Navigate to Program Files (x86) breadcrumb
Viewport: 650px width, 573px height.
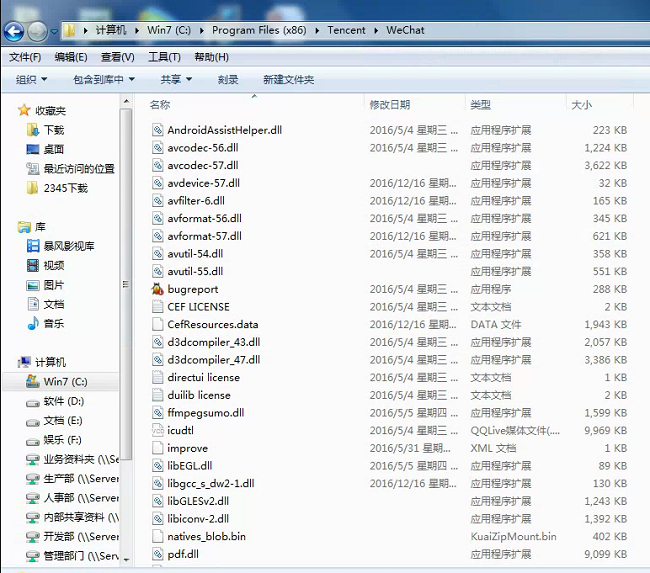(x=259, y=30)
